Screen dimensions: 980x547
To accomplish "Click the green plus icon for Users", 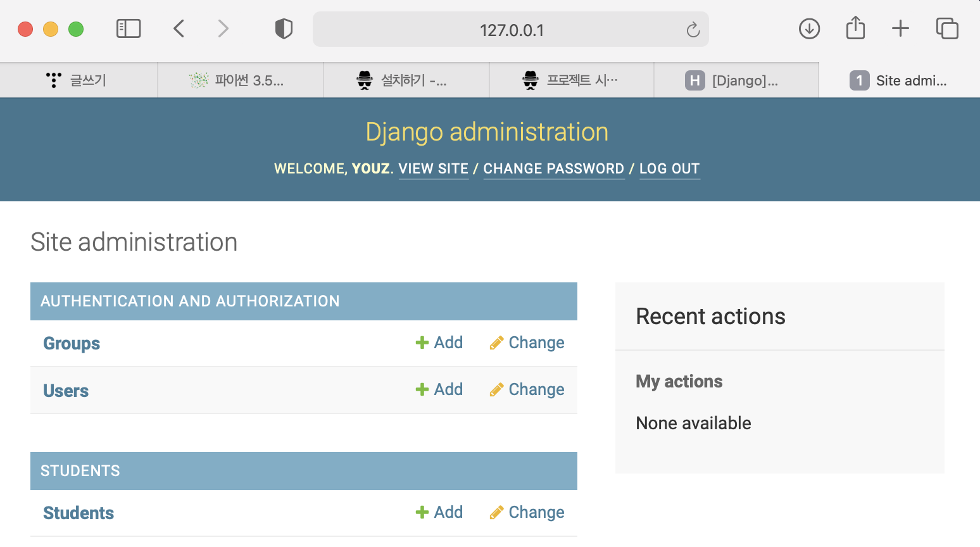I will (x=422, y=389).
